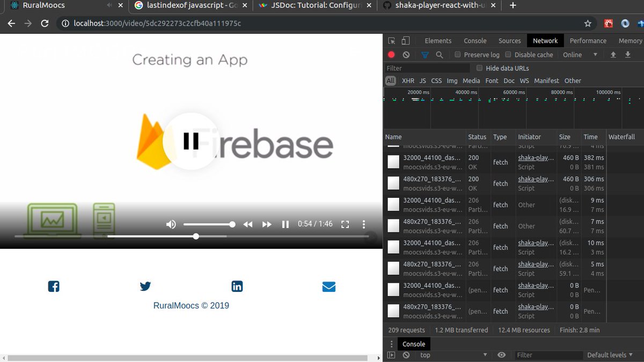
Task: Go back with browser back arrow
Action: pos(11,24)
